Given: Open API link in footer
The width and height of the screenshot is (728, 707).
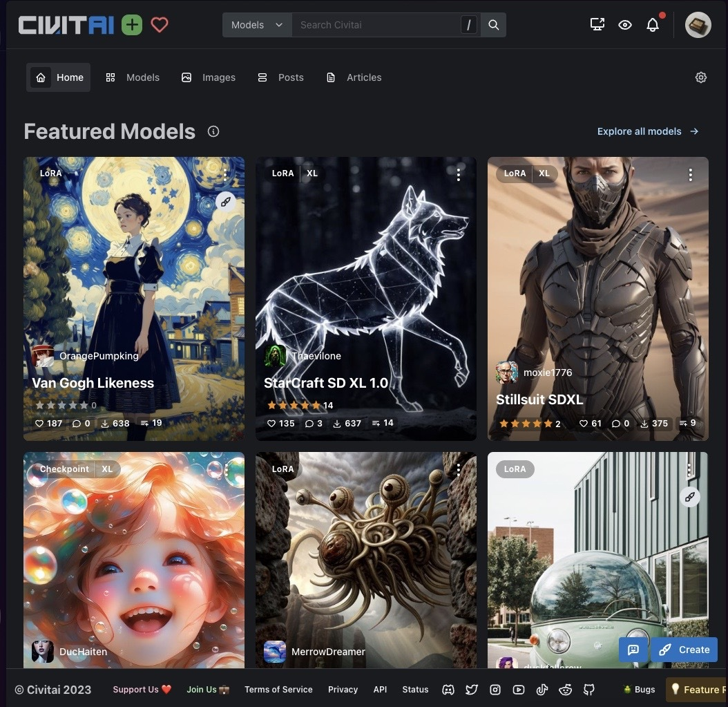Looking at the screenshot, I should point(380,689).
